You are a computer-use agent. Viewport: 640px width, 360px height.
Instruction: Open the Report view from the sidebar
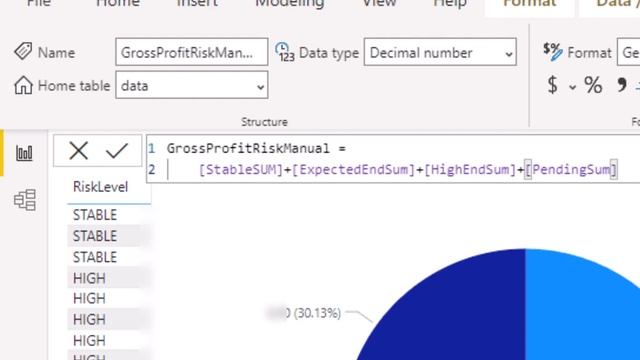[x=24, y=153]
